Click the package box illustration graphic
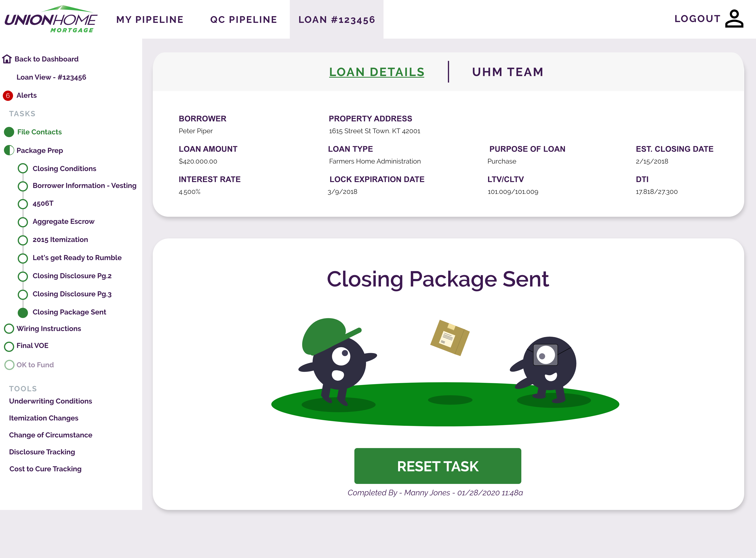The image size is (756, 558). (450, 338)
